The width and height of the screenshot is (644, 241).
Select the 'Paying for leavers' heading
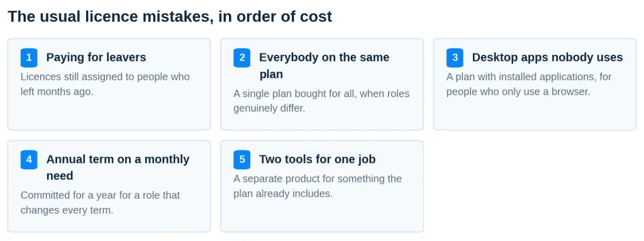(x=96, y=57)
